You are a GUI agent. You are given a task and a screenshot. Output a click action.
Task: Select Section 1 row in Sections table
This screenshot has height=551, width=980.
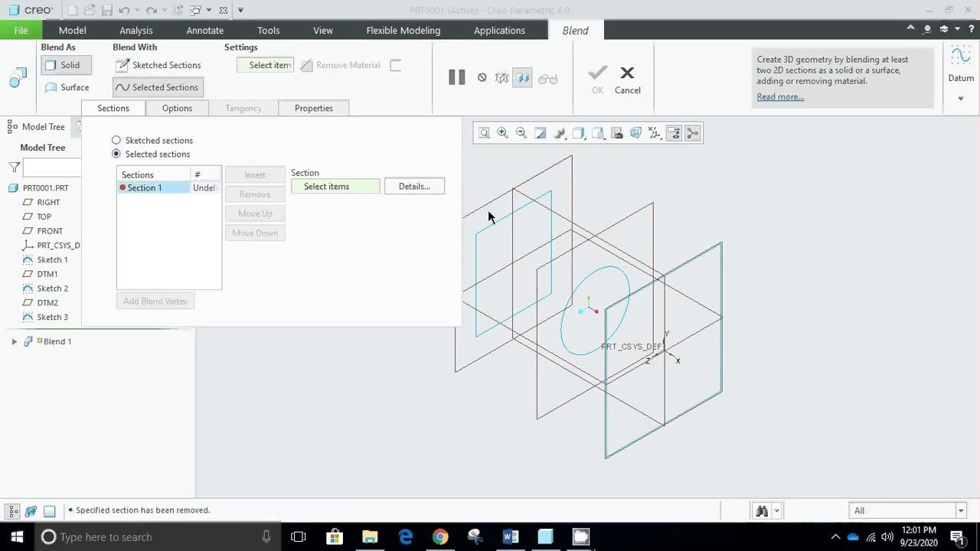[169, 187]
